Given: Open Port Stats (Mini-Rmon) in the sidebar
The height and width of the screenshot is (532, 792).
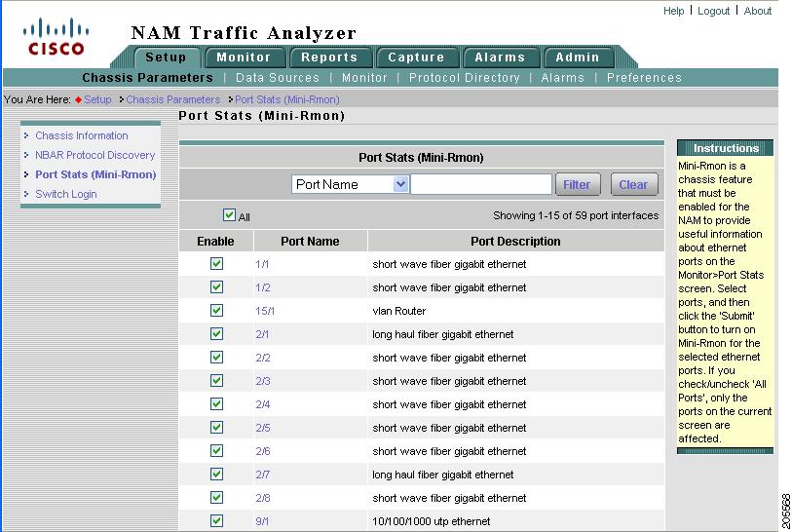Looking at the screenshot, I should click(95, 174).
